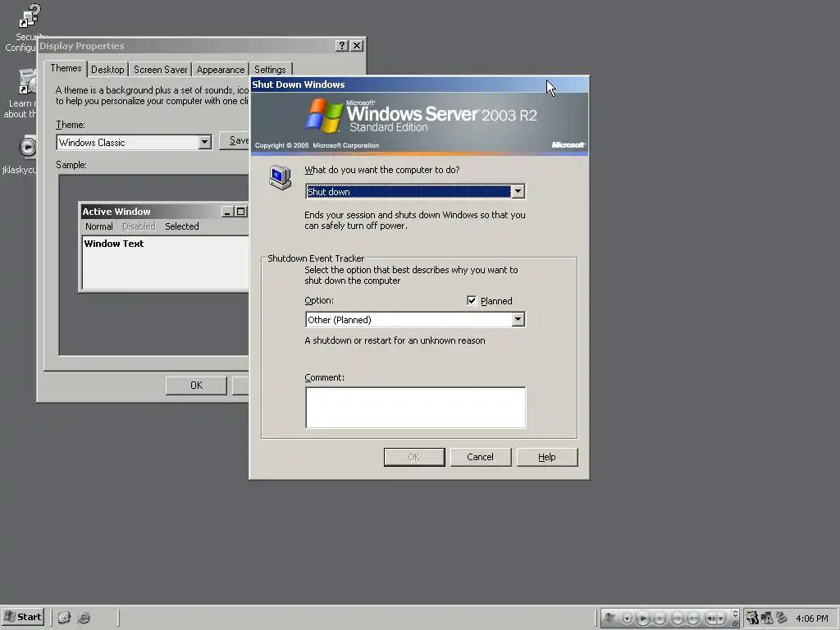
Task: Launch Internet Explorer from Quick Launch
Action: 84,618
